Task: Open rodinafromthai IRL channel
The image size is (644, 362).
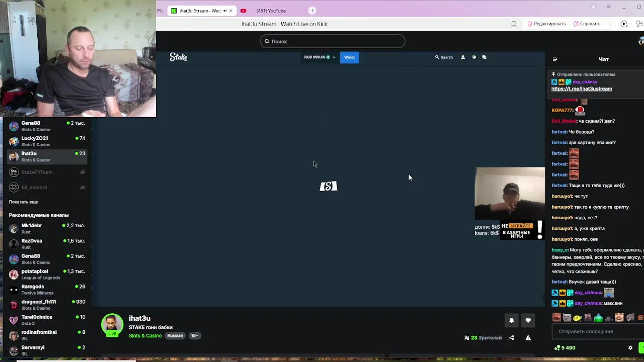Action: tap(48, 335)
